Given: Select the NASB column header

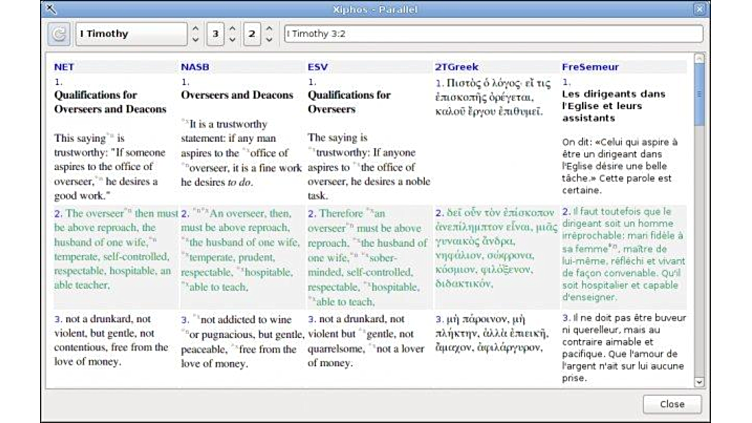Looking at the screenshot, I should point(194,67).
